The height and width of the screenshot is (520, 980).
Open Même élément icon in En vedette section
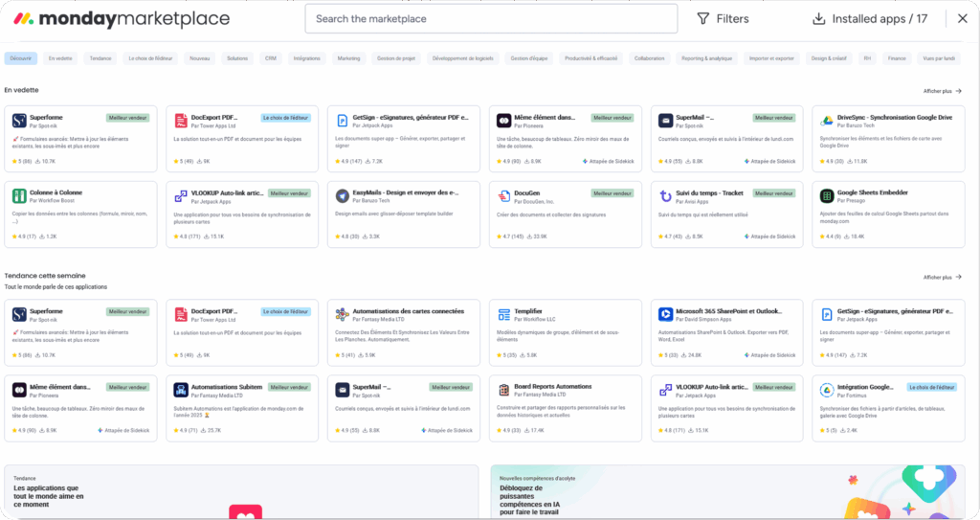tap(503, 120)
